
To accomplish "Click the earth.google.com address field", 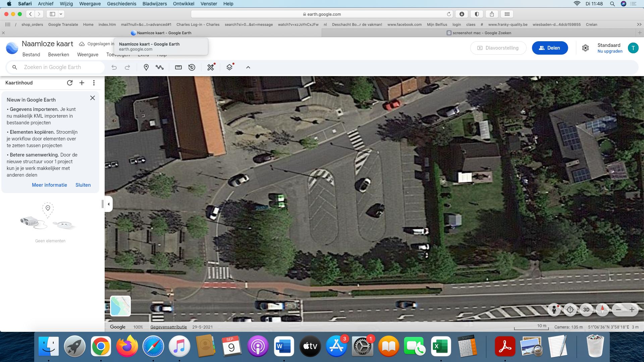I will pyautogui.click(x=322, y=14).
